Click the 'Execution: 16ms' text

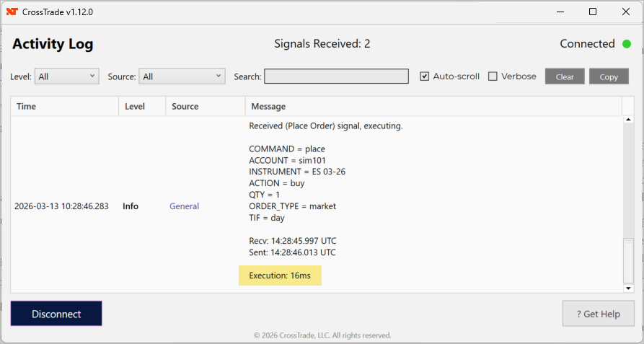tap(280, 275)
